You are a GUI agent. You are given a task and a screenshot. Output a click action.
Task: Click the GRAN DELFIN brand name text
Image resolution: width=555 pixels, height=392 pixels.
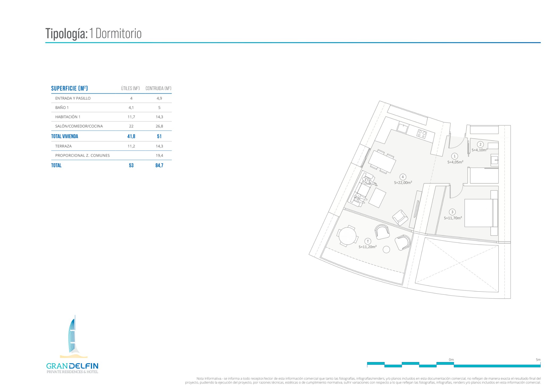(72, 366)
